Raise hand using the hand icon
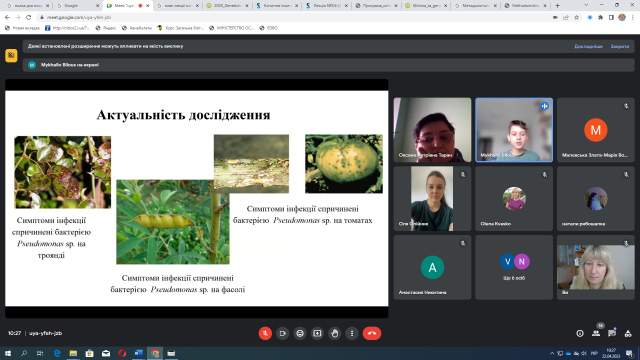This screenshot has height=360, width=640. 335,333
